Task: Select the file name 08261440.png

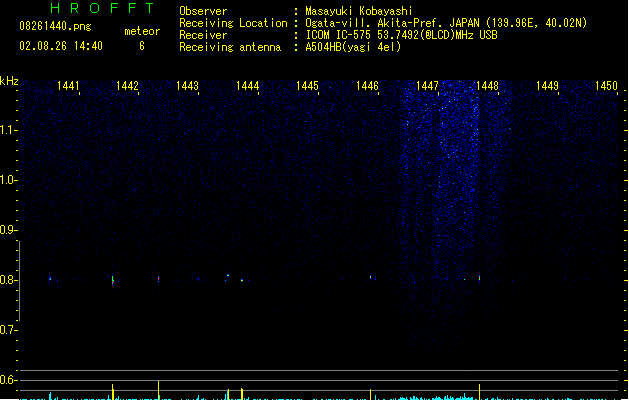Action: (55, 26)
